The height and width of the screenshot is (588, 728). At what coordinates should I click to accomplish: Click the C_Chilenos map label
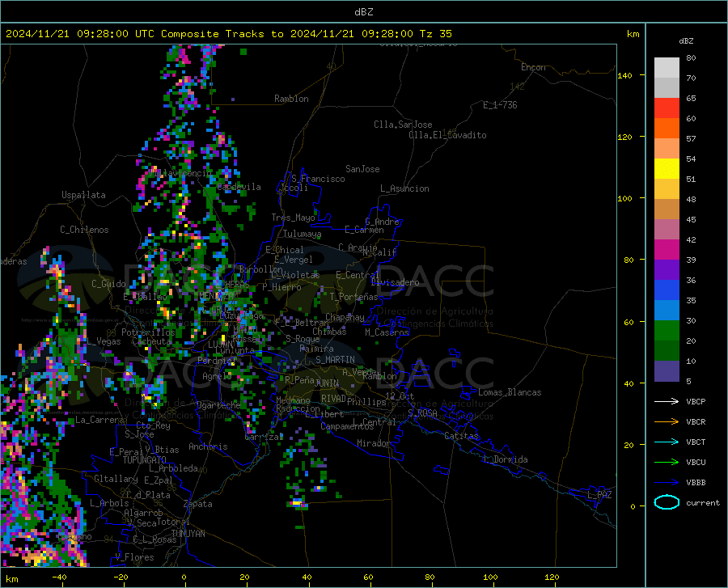tap(84, 230)
